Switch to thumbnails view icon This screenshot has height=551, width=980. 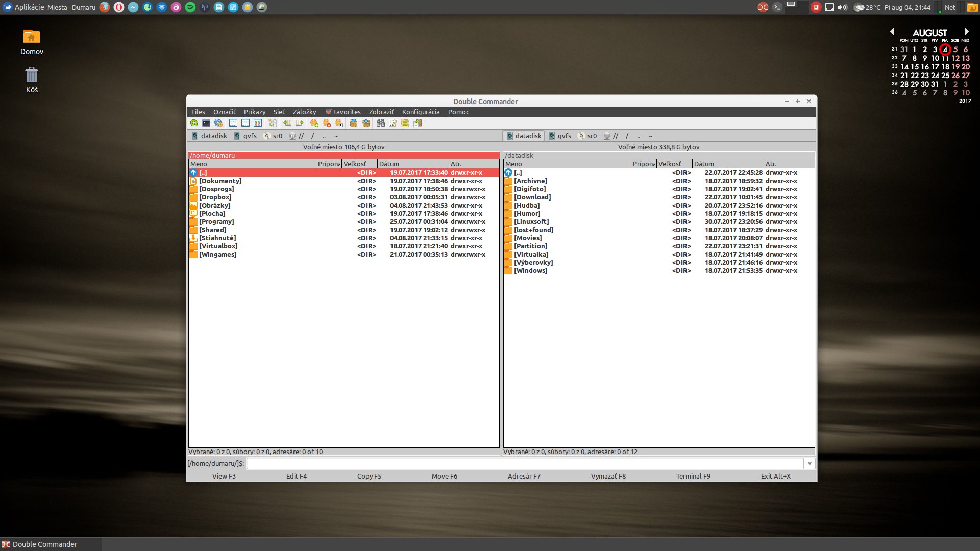(258, 123)
